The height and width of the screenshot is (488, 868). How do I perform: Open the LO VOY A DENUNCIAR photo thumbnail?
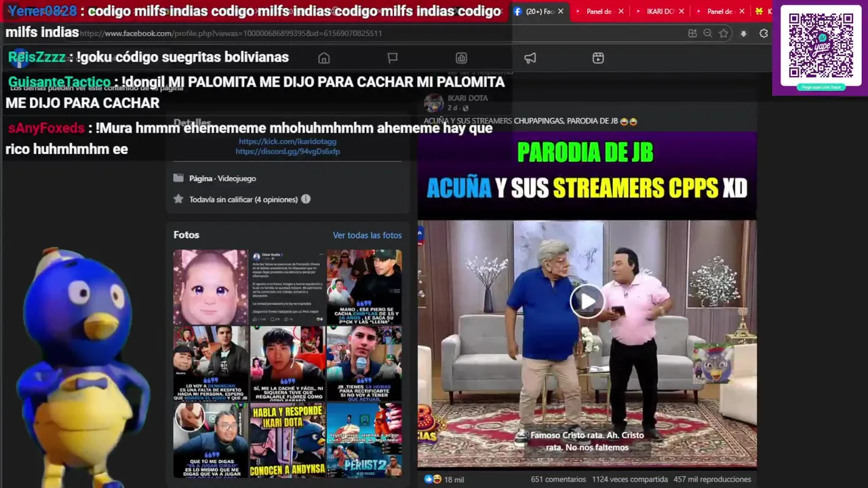pos(210,363)
